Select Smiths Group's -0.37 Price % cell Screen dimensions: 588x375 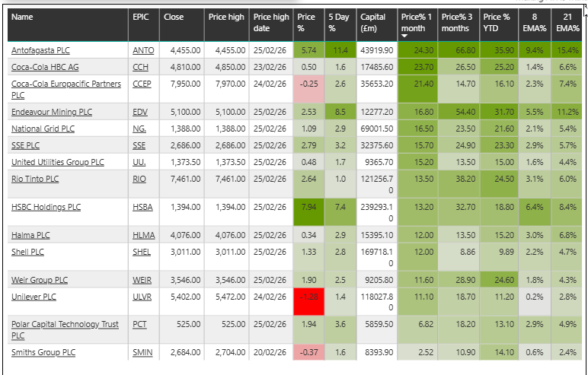pos(308,352)
